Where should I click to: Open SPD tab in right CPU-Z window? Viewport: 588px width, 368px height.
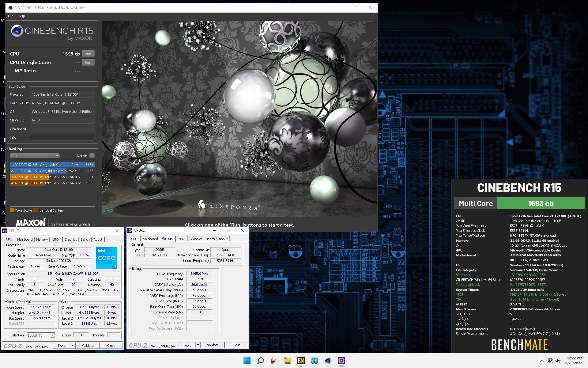[x=181, y=239]
